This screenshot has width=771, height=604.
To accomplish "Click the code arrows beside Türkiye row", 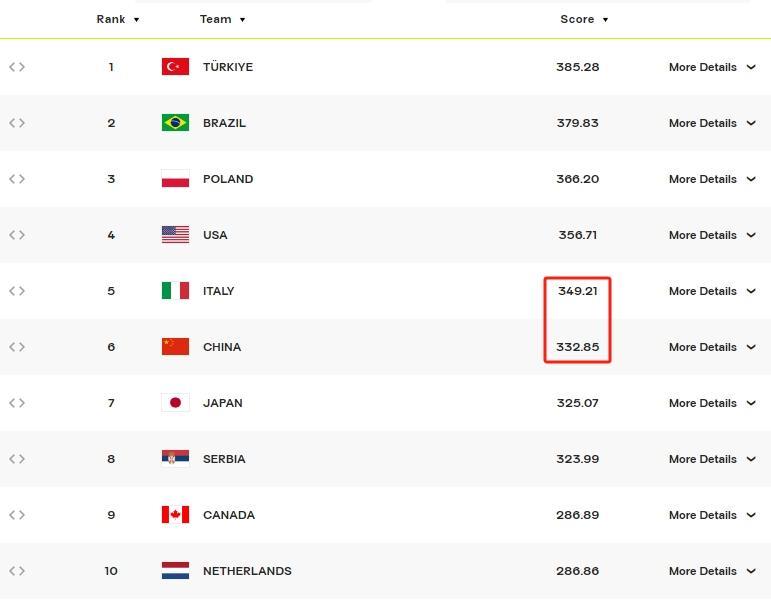I will [x=17, y=67].
